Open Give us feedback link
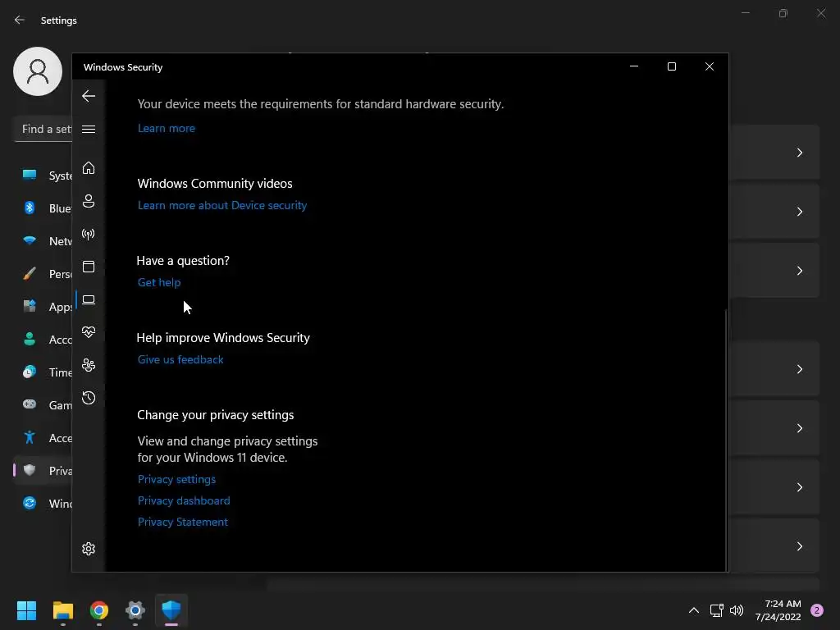The width and height of the screenshot is (840, 630). pyautogui.click(x=180, y=360)
